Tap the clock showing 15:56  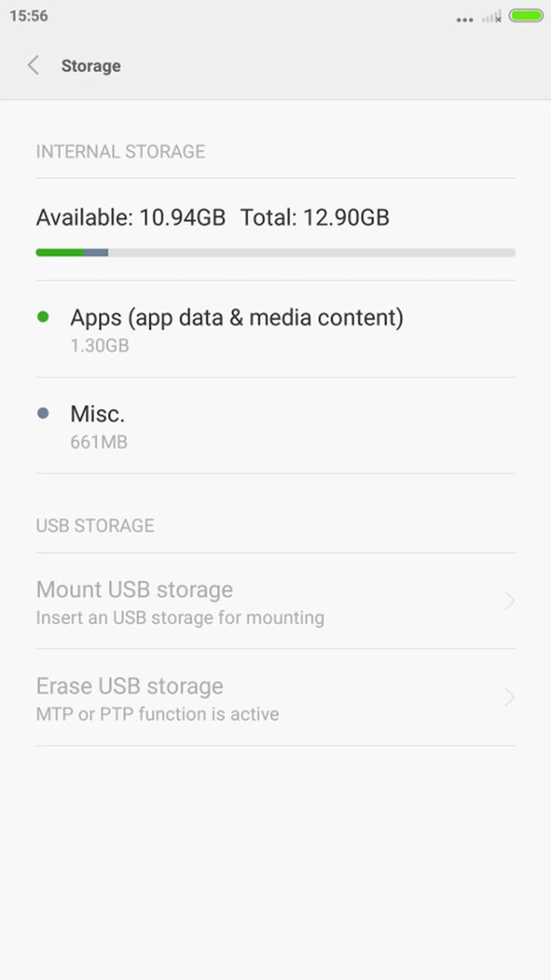click(29, 16)
